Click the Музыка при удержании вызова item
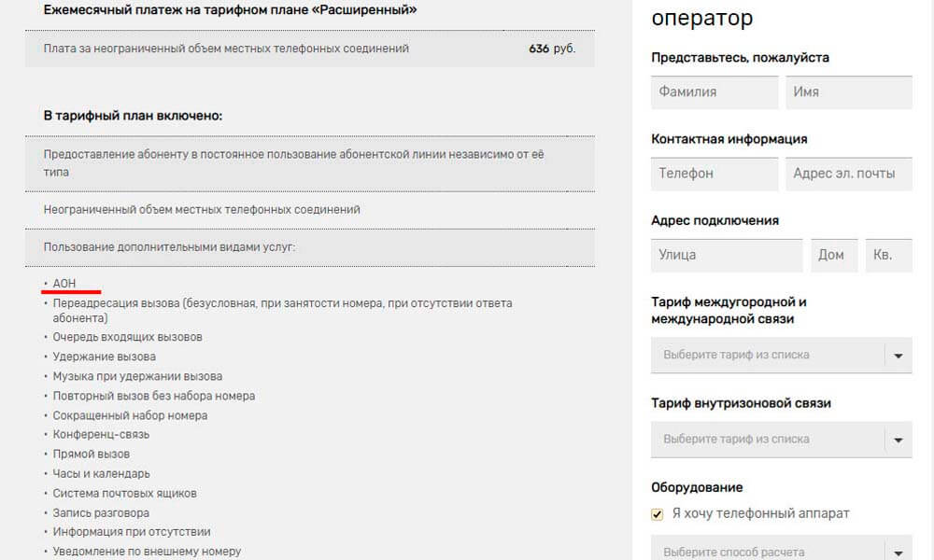Screen dimensions: 934x560 point(137,376)
